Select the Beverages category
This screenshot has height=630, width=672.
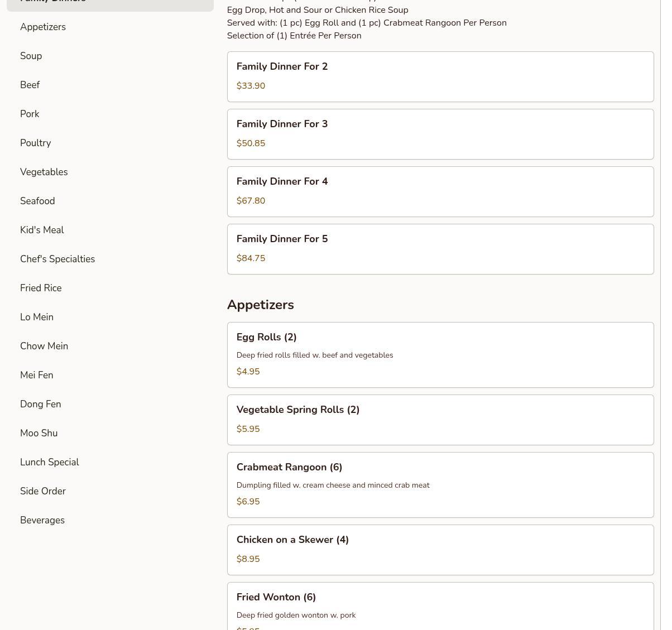42,520
